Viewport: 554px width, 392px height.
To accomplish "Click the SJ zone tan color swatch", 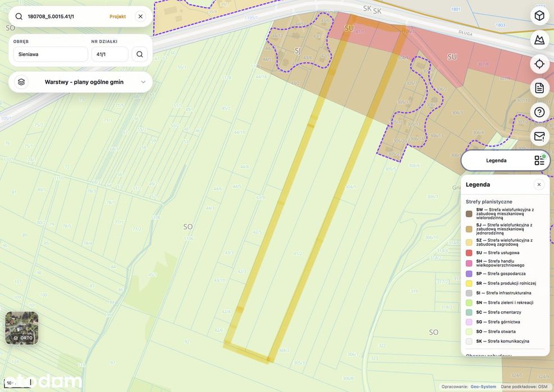I will point(469,229).
